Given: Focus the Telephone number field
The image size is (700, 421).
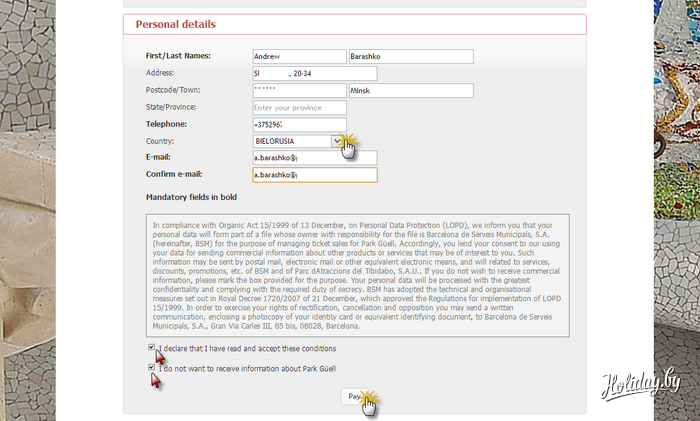Looking at the screenshot, I should tap(297, 124).
